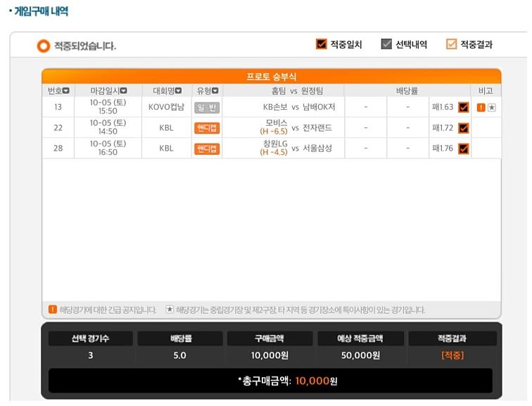
Task: Click the KB손보 home team
Action: coord(275,107)
